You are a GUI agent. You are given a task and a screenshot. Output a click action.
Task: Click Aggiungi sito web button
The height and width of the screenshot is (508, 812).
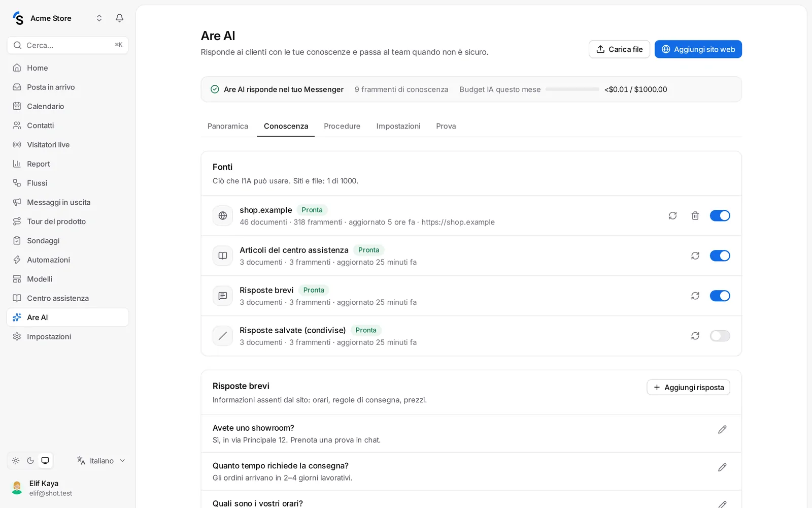698,49
